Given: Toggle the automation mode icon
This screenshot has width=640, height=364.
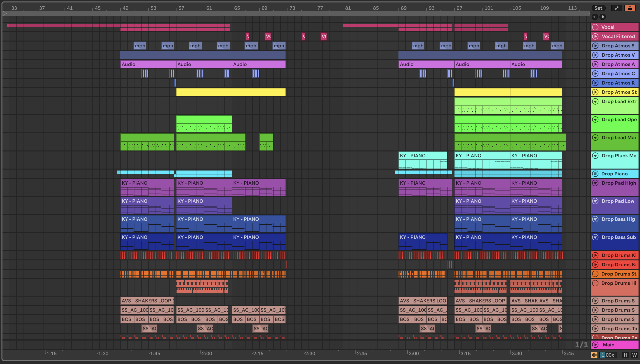Looking at the screenshot, I should 617,8.
